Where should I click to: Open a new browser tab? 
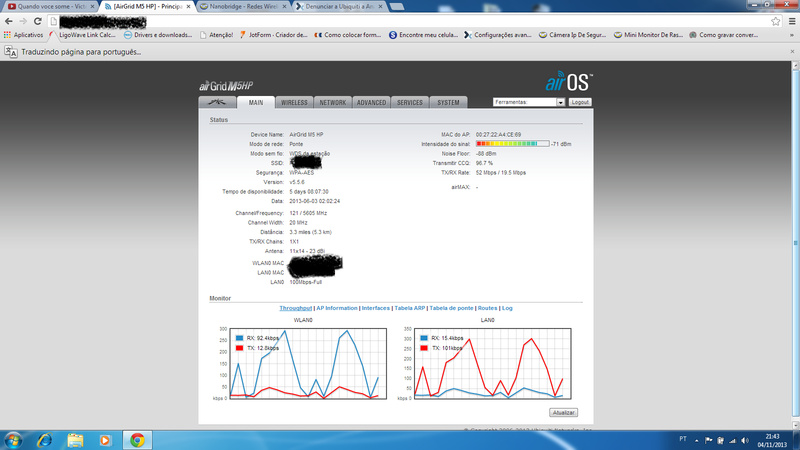pos(397,7)
